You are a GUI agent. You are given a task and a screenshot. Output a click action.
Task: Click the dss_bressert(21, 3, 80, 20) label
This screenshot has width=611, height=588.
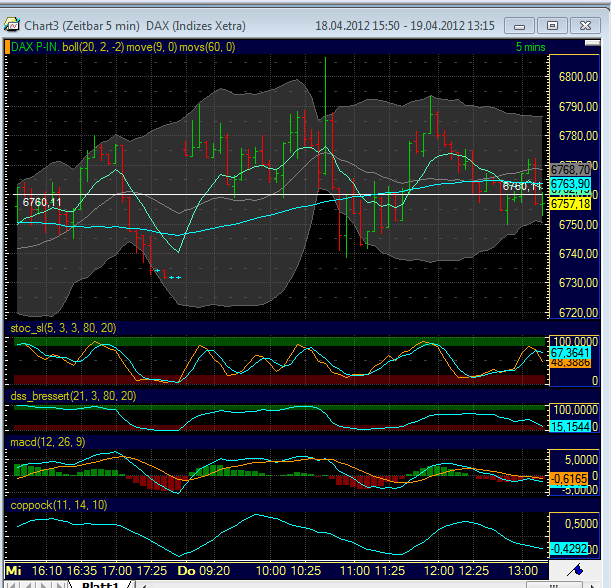click(x=73, y=396)
